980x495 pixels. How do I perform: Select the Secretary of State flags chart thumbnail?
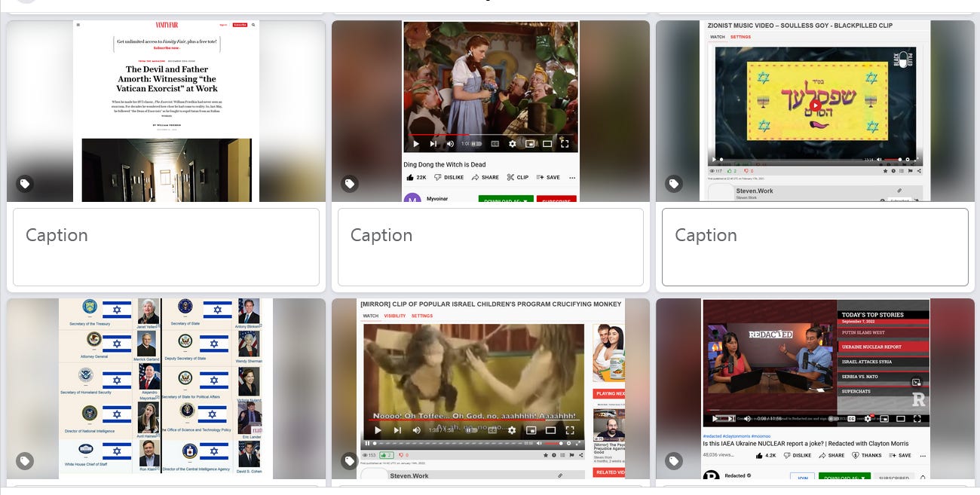[x=166, y=389]
